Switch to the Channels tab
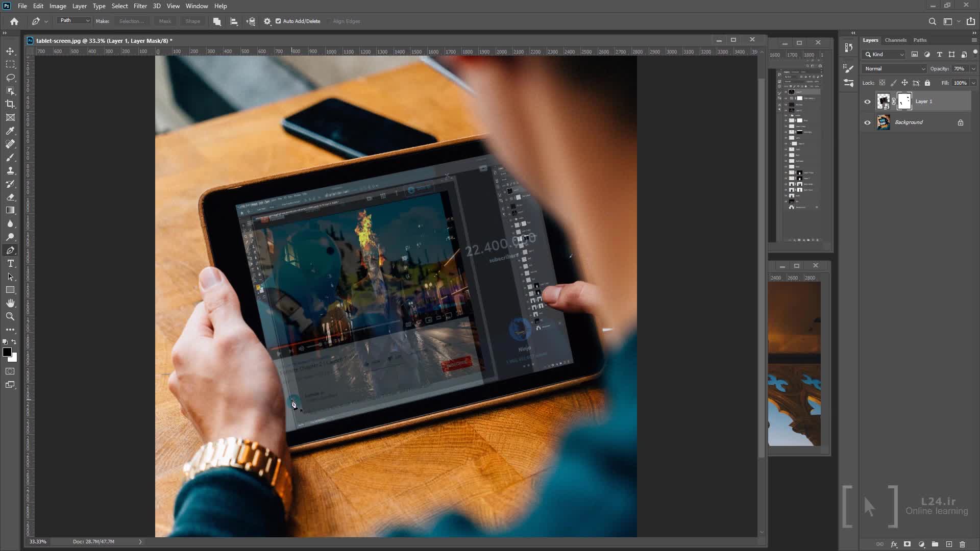 pyautogui.click(x=895, y=40)
